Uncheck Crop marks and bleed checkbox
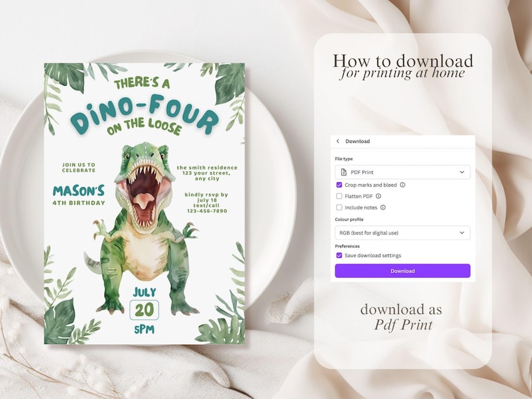This screenshot has width=532, height=399. point(339,185)
